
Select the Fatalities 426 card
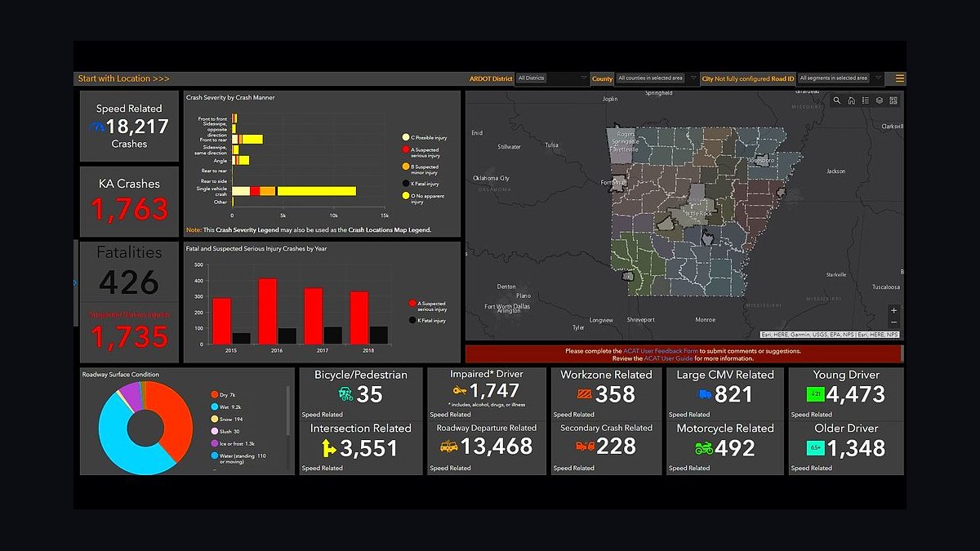click(129, 272)
